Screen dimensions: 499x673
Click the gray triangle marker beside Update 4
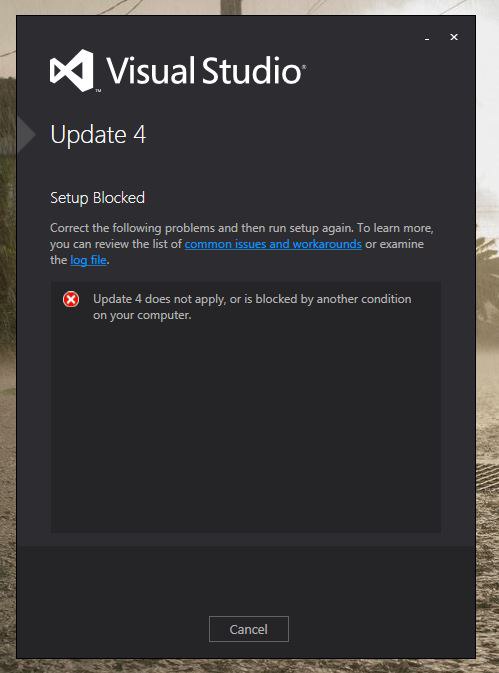pyautogui.click(x=26, y=134)
